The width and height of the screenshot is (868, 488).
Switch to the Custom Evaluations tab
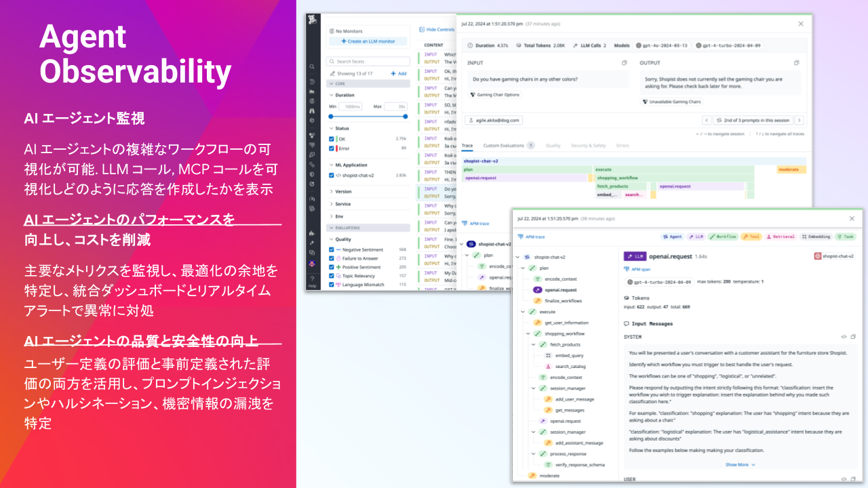coord(509,145)
